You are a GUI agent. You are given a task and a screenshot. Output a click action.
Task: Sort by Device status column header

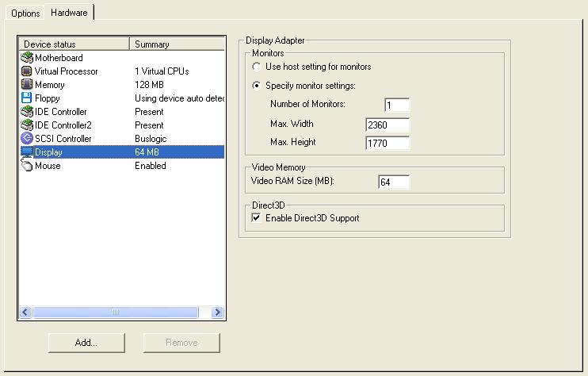(74, 44)
